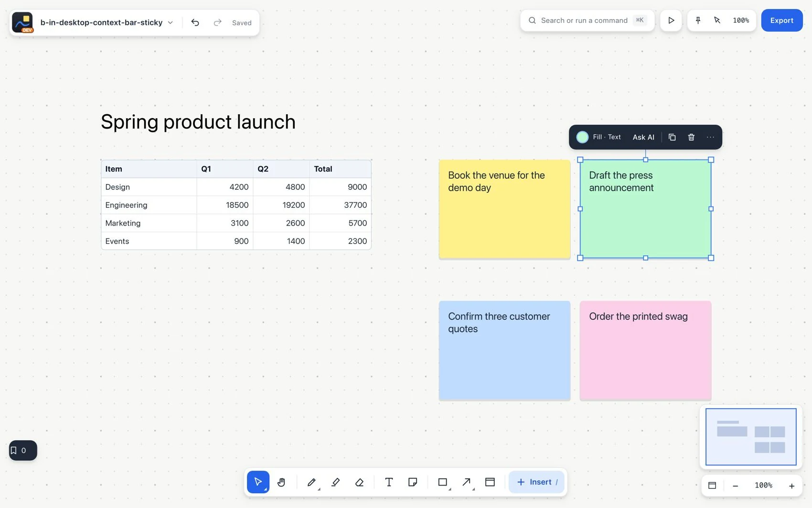The width and height of the screenshot is (812, 508).
Task: Open the app logo menu
Action: click(22, 22)
